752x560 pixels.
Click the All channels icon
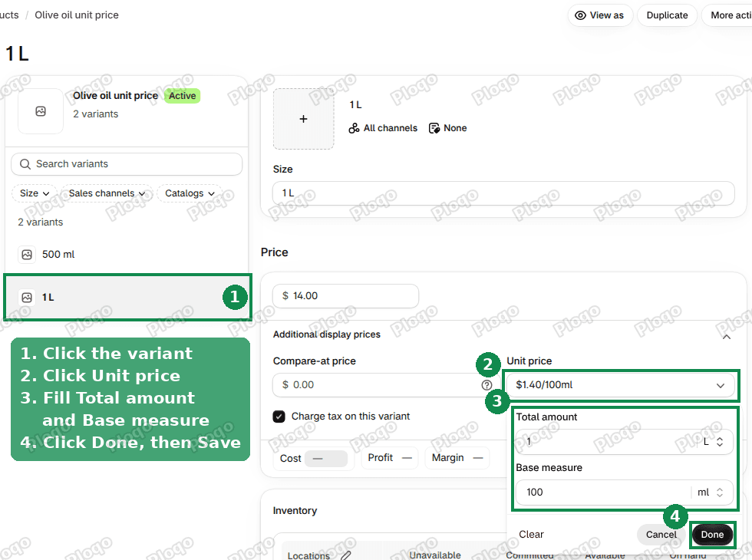pyautogui.click(x=354, y=128)
